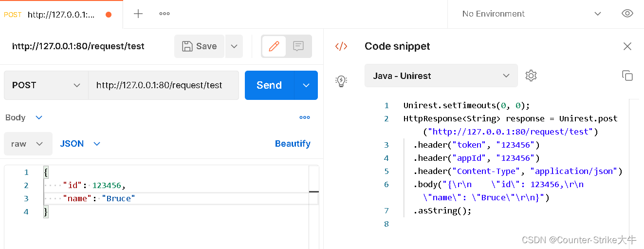Viewport: 644px width, 249px height.
Task: Open the POST method dropdown
Action: coord(46,85)
